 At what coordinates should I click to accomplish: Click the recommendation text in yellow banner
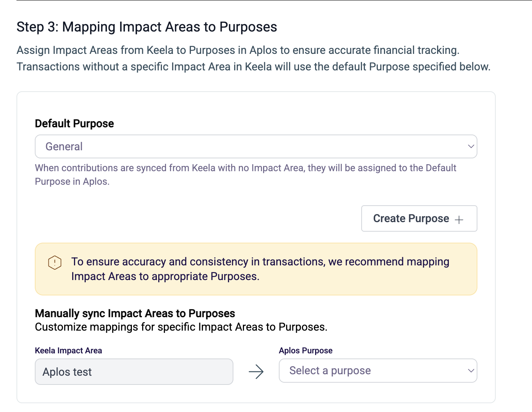click(x=260, y=269)
